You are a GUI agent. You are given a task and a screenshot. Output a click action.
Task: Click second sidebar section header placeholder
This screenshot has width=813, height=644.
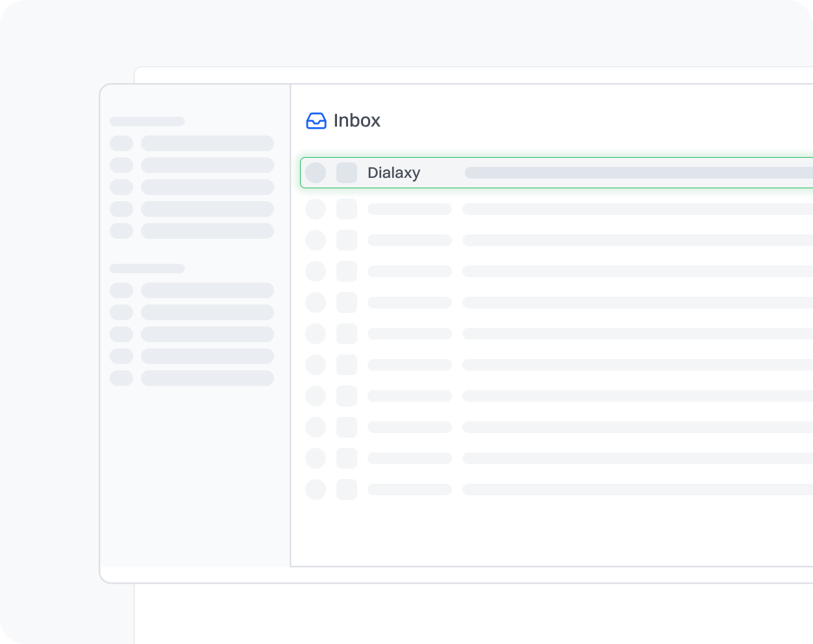[147, 268]
